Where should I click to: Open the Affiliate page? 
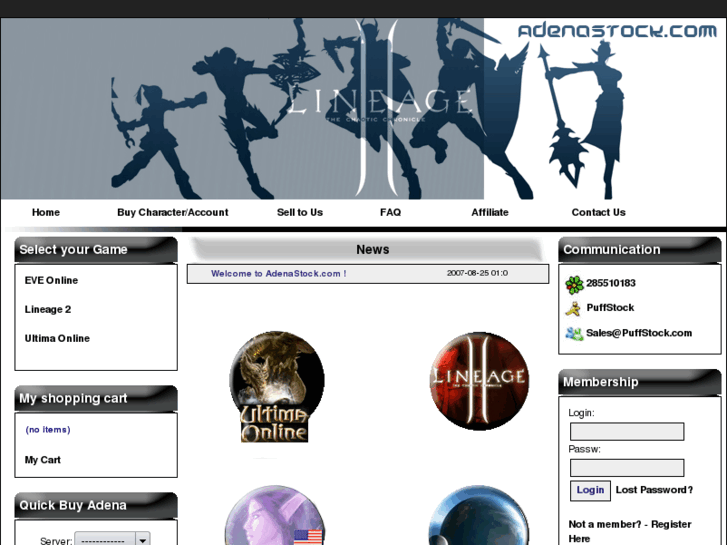coord(490,212)
